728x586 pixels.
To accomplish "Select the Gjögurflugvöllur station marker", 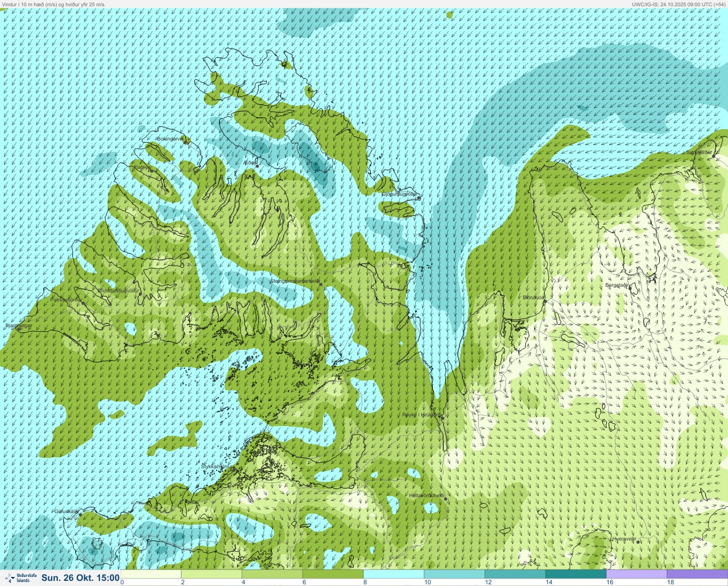I will [419, 197].
